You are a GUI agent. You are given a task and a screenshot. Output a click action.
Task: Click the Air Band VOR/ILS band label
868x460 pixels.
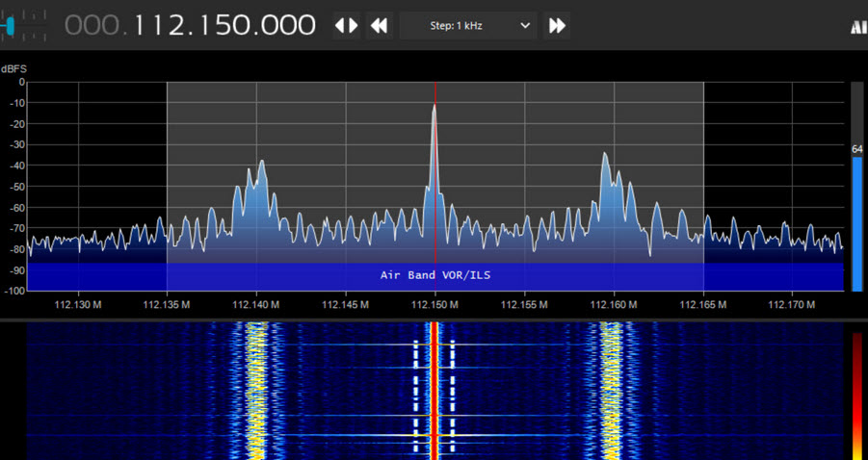pos(435,275)
